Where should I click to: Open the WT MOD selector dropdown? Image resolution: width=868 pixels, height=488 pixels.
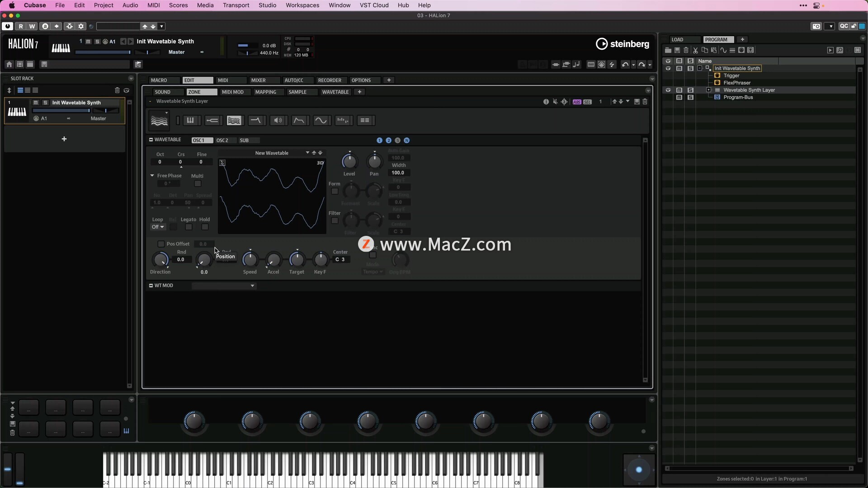224,286
